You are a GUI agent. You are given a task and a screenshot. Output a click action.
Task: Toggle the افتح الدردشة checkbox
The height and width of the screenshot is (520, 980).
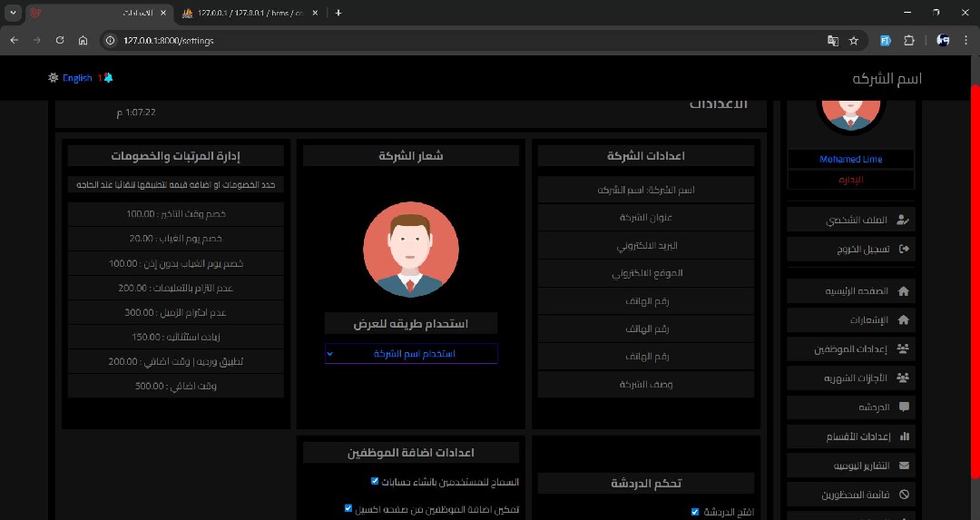point(694,512)
